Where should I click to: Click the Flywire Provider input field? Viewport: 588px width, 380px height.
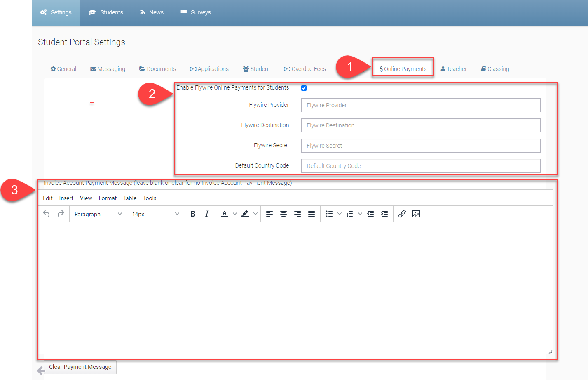pos(421,105)
